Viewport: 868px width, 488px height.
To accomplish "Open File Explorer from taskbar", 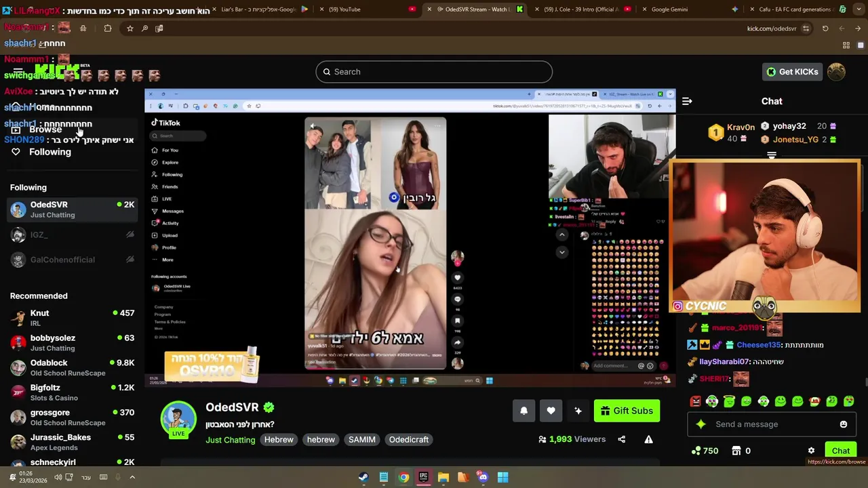I will pyautogui.click(x=443, y=477).
